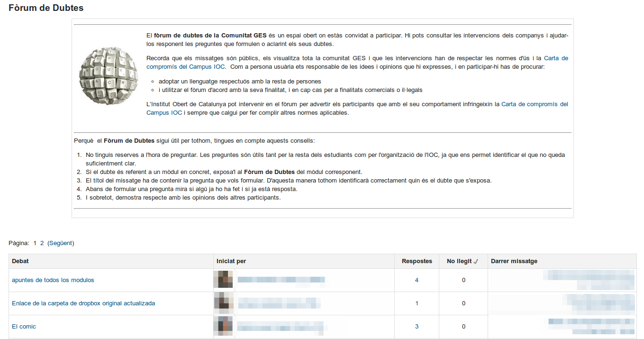Open Carta de compromís link in 'L'Institut Obert' paragraph
Image resolution: width=644 pixels, height=339 pixels.
(x=535, y=104)
